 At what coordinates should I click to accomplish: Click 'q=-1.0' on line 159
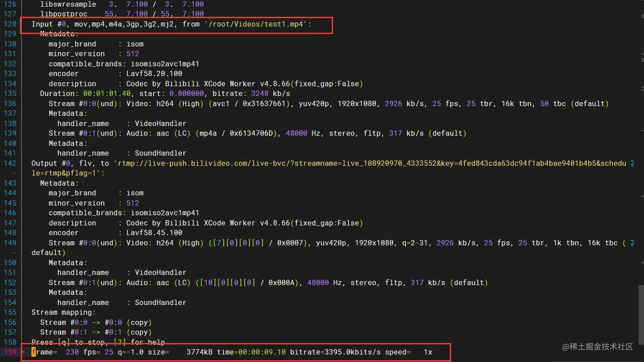[x=130, y=352]
